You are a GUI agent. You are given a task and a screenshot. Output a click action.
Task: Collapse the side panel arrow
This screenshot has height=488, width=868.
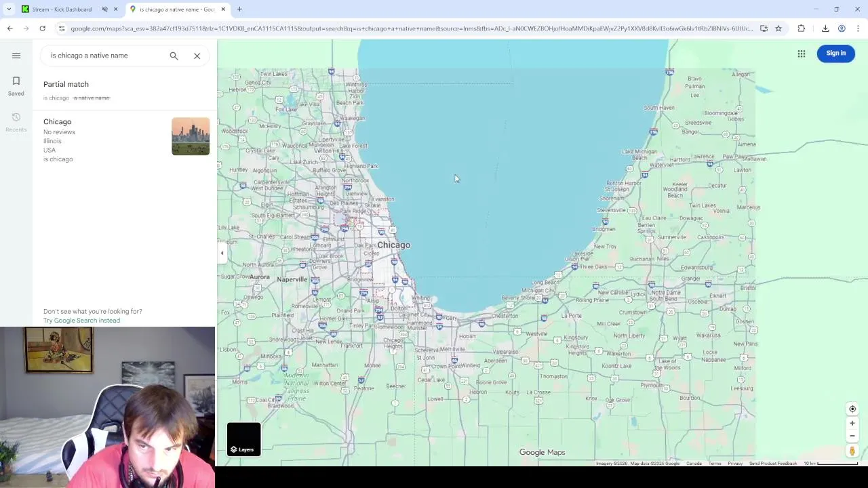(x=222, y=253)
